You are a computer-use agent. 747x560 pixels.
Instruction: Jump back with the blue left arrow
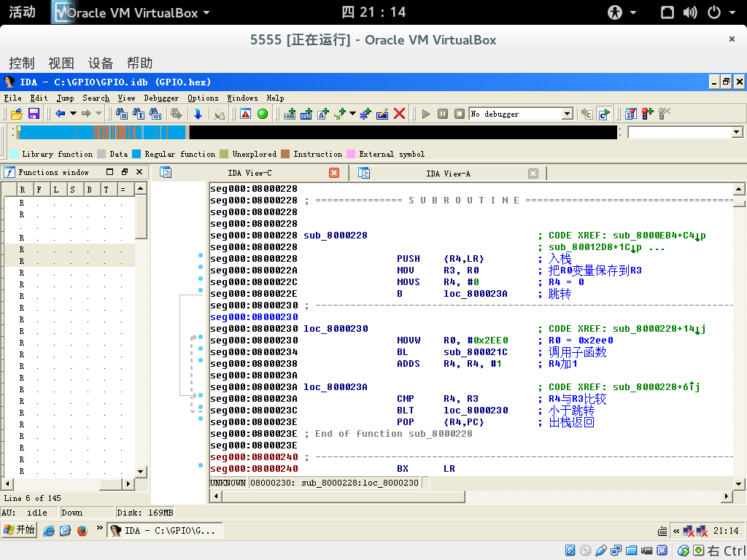(x=60, y=114)
